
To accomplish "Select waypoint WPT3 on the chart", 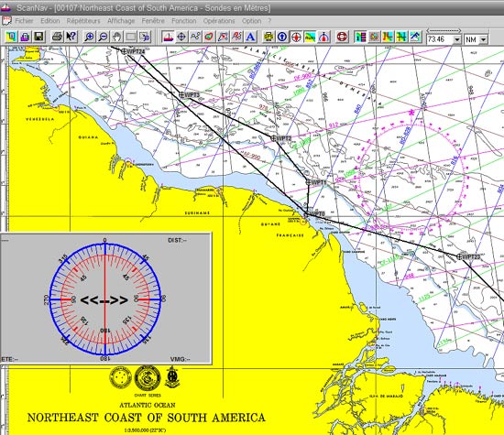I will click(x=182, y=94).
